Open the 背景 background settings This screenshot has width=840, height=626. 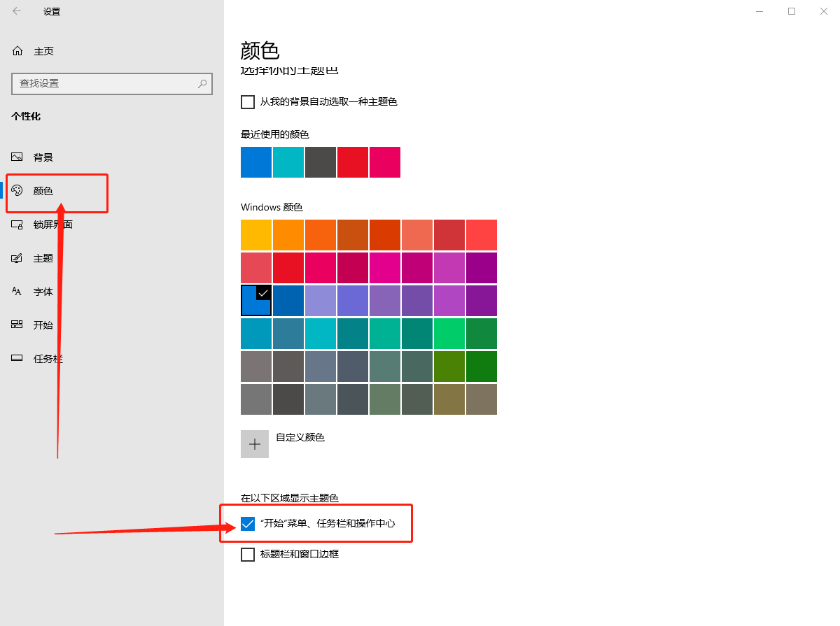tap(33, 157)
